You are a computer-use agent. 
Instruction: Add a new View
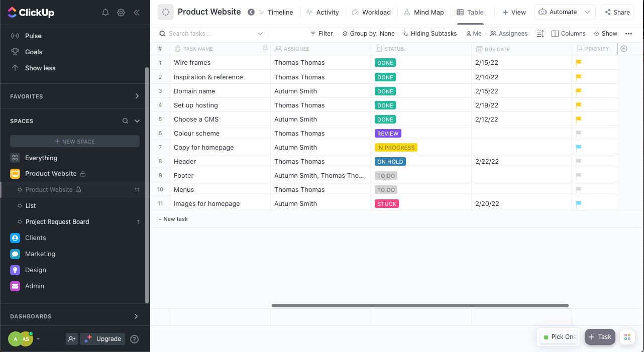coord(514,12)
